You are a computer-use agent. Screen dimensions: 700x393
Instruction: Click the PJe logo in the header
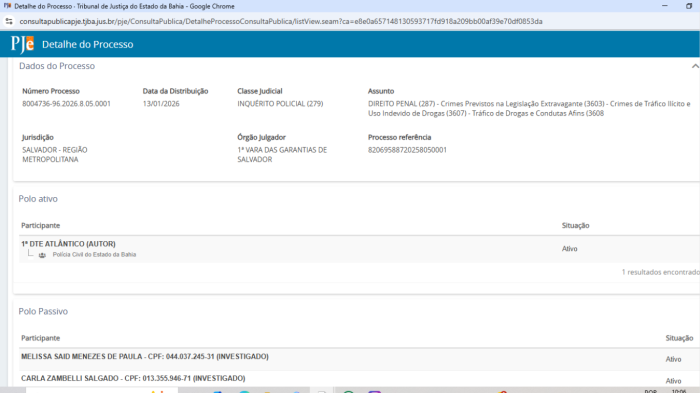(22, 44)
